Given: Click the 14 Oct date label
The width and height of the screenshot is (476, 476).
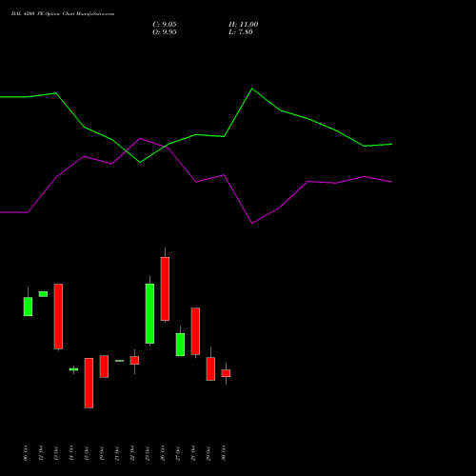Looking at the screenshot, I should click(x=71, y=453).
